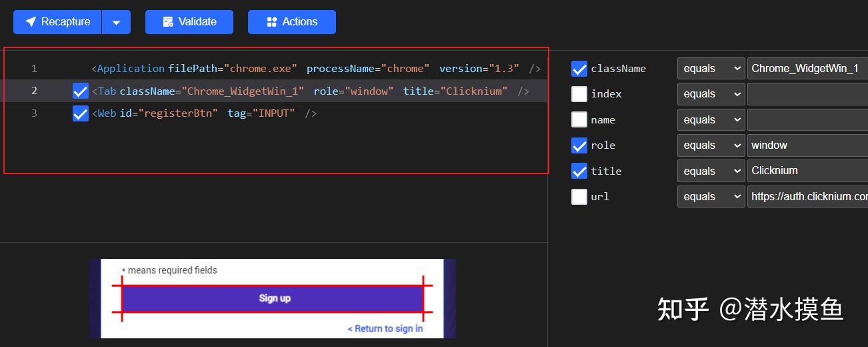Viewport: 868px width, 347px height.
Task: Click the Recapture button
Action: click(x=57, y=22)
